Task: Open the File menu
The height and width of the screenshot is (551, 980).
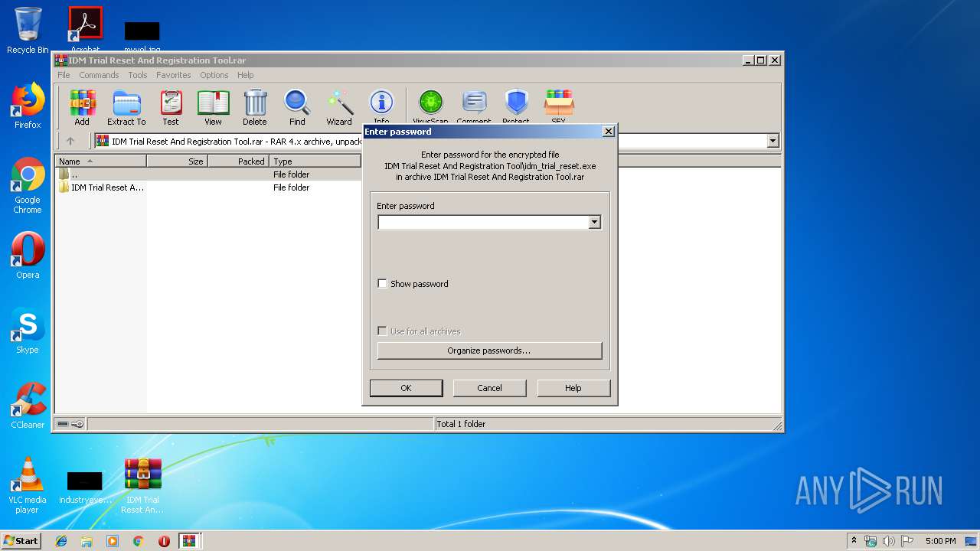Action: 64,75
